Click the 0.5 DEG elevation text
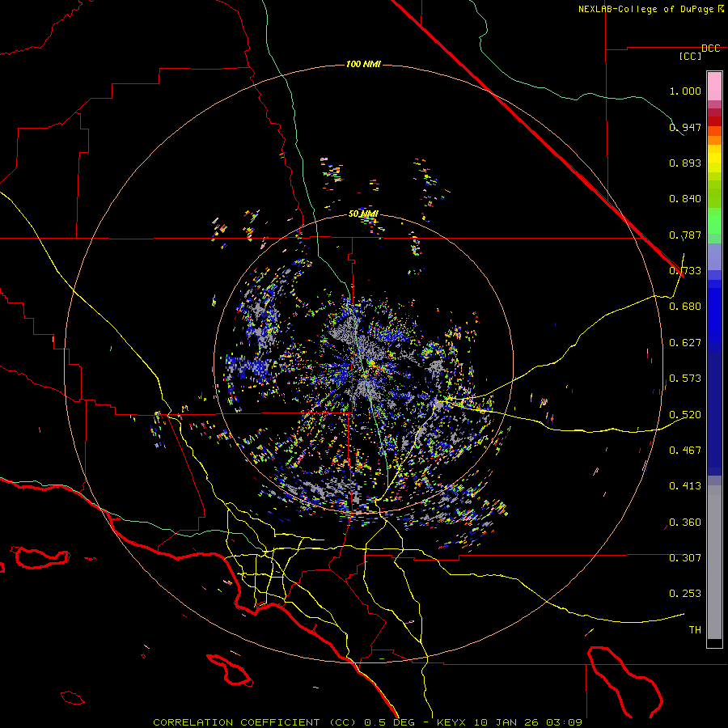Screen dimensions: 728x728 click(x=390, y=722)
